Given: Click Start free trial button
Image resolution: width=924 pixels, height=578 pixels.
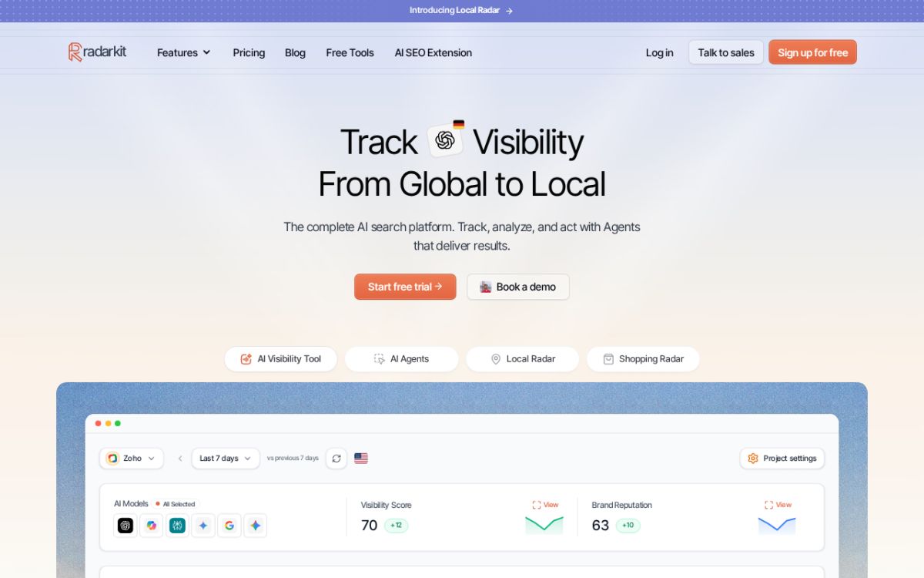Looking at the screenshot, I should click(405, 287).
